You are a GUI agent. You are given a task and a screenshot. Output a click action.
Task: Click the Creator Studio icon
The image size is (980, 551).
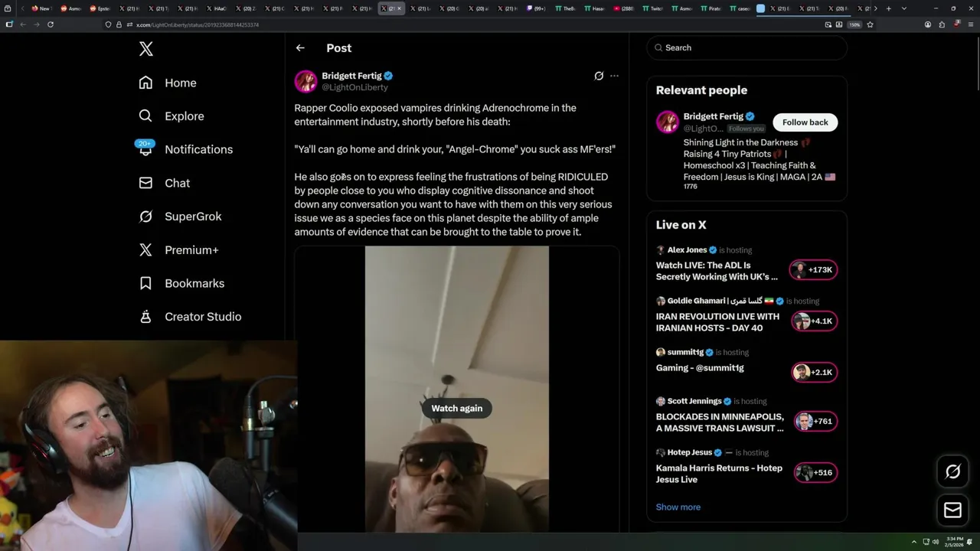145,317
